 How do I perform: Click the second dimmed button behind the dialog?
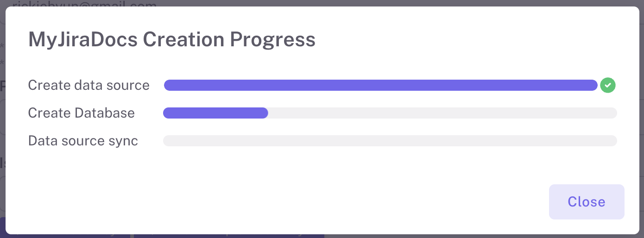click(x=229, y=236)
